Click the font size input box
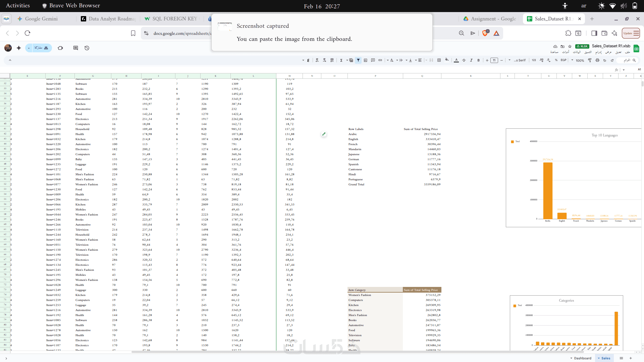This screenshot has width=644, height=362. pos(494,60)
